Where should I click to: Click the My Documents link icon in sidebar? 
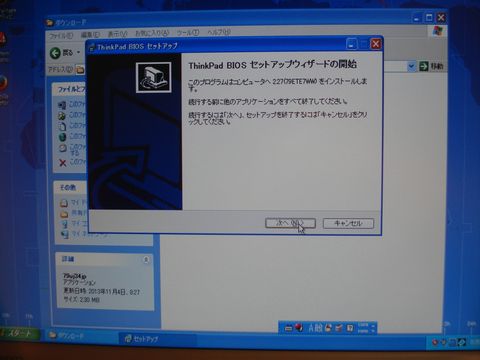coord(64,203)
